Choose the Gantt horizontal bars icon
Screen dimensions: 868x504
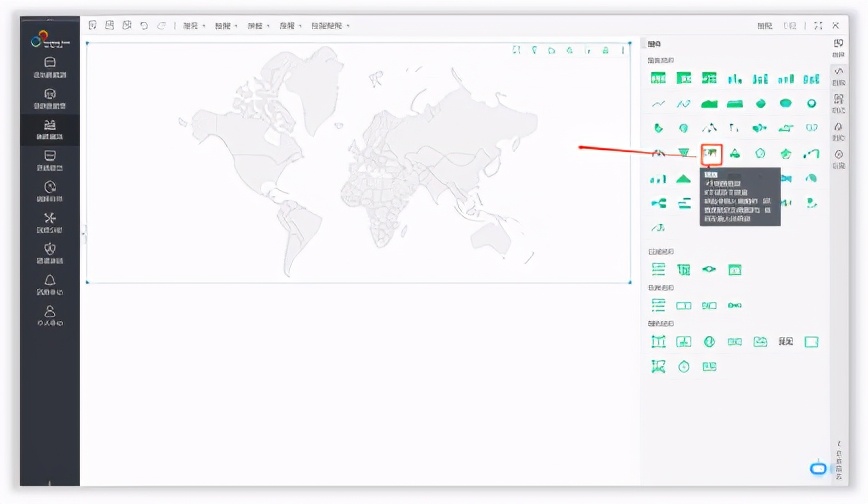[x=684, y=203]
